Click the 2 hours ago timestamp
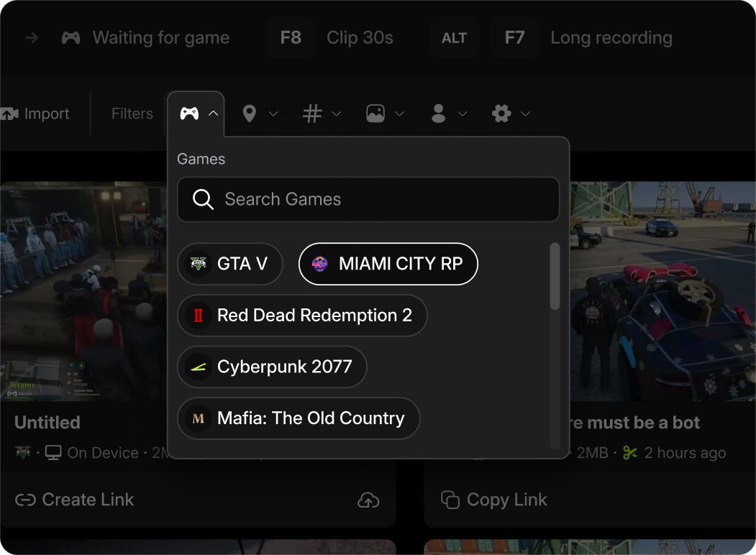This screenshot has width=756, height=555. [685, 453]
